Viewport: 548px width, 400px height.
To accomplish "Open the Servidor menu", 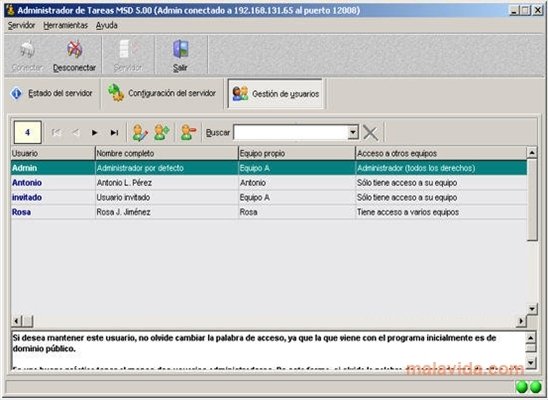I will 21,25.
